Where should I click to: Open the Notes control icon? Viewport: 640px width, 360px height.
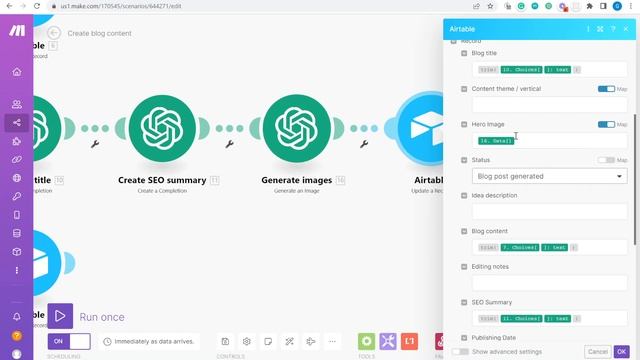coord(268,341)
